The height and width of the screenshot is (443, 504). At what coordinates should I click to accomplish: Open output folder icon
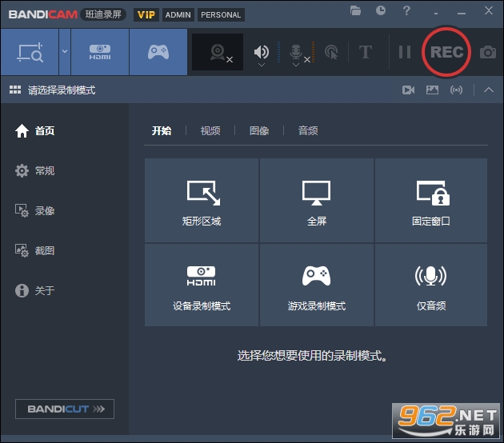tap(355, 10)
